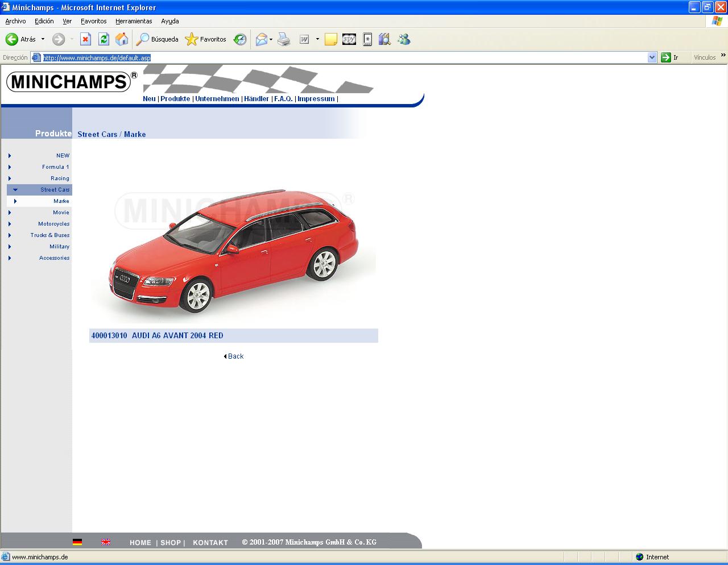Open the Mail dropdown arrow
This screenshot has height=565, width=728.
pyautogui.click(x=271, y=39)
